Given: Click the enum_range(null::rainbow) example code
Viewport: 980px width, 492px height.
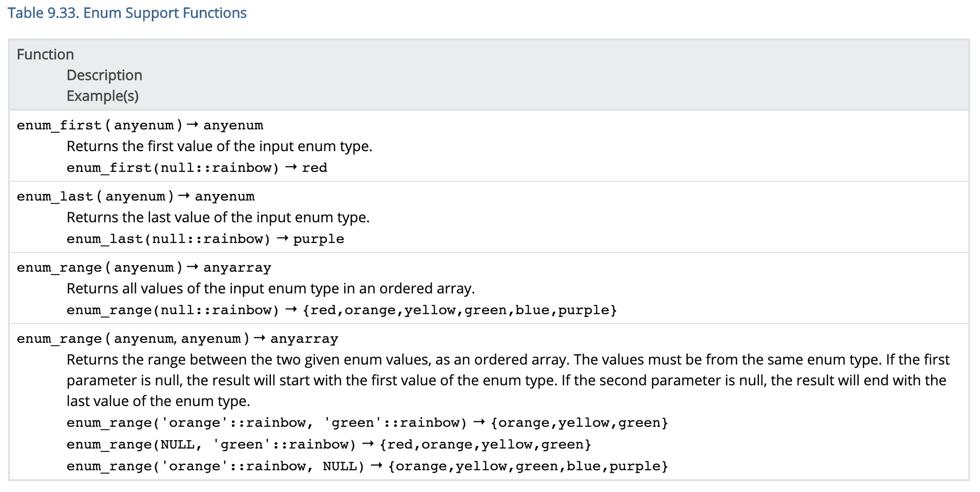Looking at the screenshot, I should (173, 310).
